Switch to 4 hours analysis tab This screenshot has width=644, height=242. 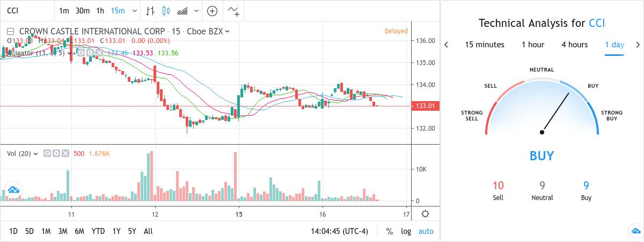(x=575, y=45)
